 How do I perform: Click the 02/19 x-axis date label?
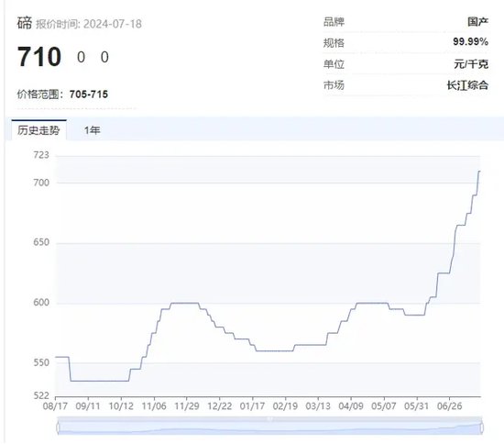[x=285, y=406]
